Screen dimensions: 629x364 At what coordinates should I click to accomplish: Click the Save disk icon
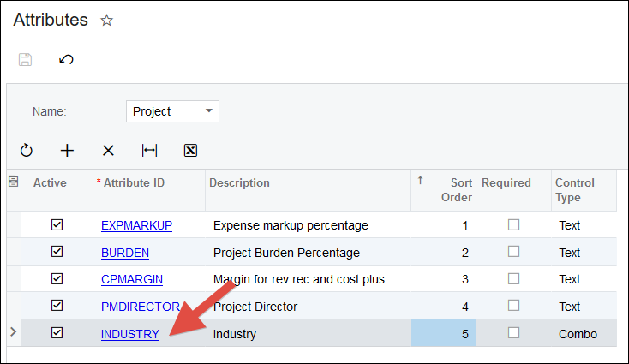(x=26, y=59)
